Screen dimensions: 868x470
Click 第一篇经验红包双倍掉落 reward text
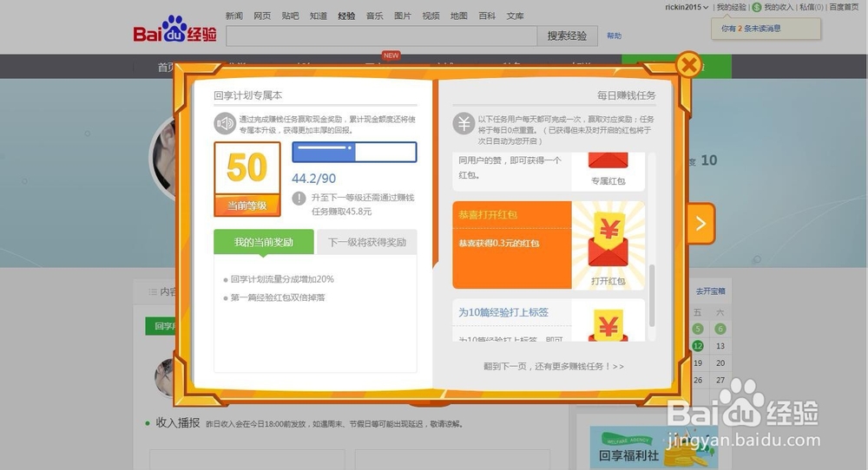pyautogui.click(x=278, y=297)
